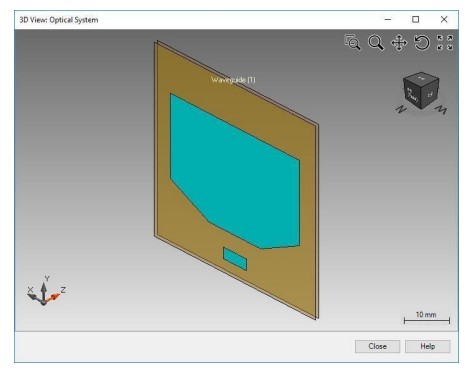Click the circular arrow reset-view icon
475x371 pixels.
coord(422,43)
